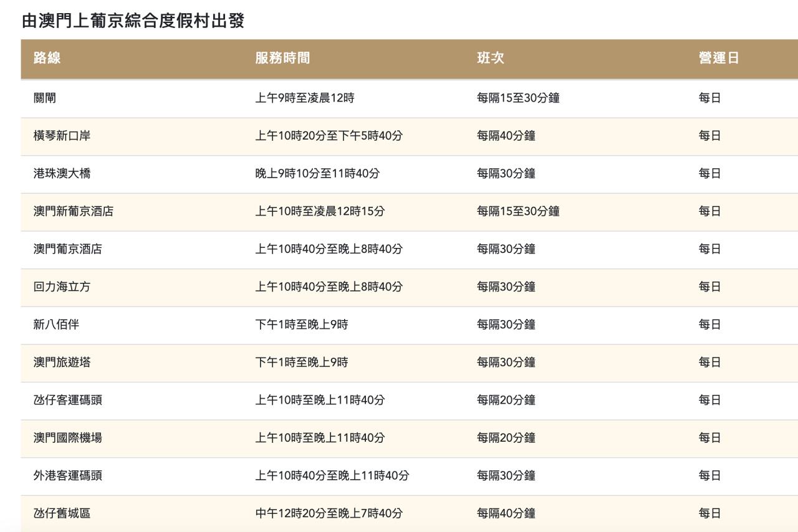This screenshot has width=798, height=532.
Task: Click the 回力海立方 row's service time
Action: point(329,287)
